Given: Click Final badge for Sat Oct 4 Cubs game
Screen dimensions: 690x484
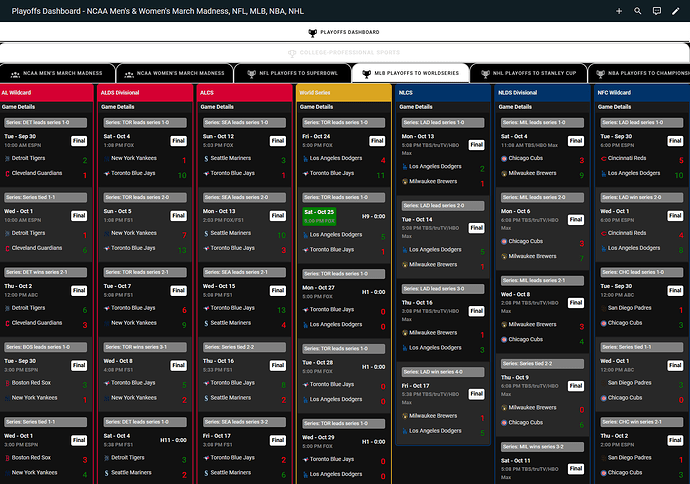Looking at the screenshot, I should (x=576, y=141).
